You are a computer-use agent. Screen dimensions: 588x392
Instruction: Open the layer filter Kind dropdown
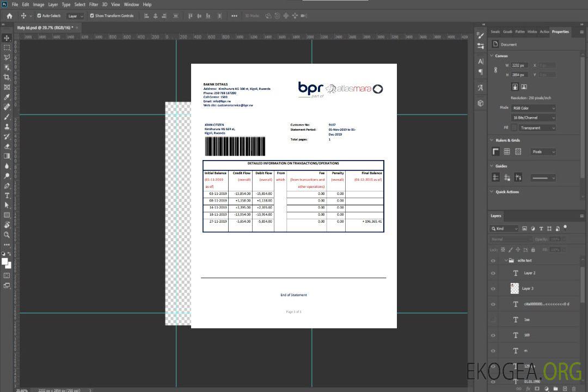coord(504,229)
